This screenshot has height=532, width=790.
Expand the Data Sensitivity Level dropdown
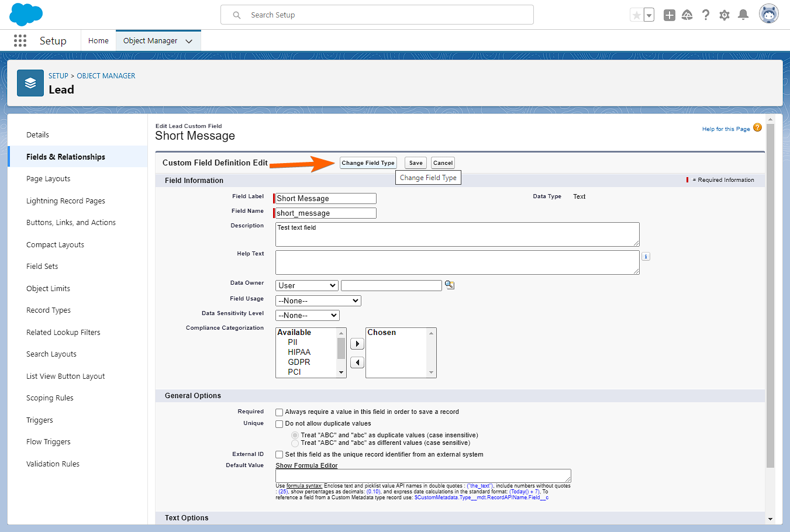[307, 315]
